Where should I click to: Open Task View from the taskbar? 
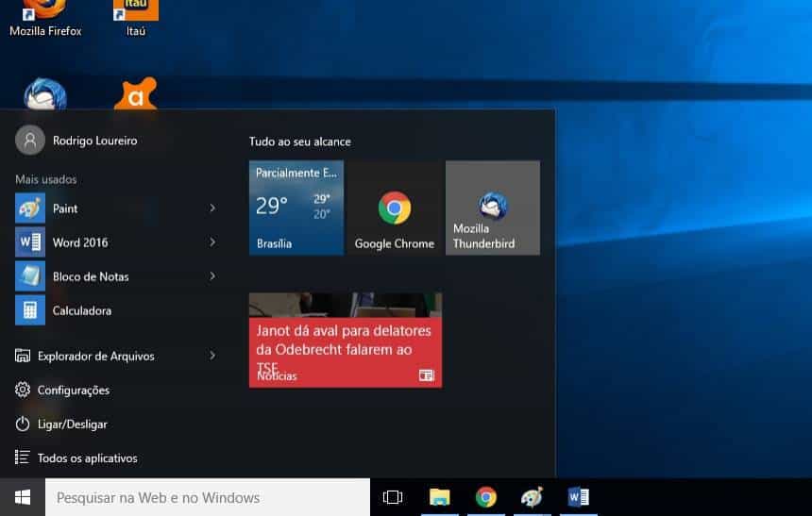(393, 497)
